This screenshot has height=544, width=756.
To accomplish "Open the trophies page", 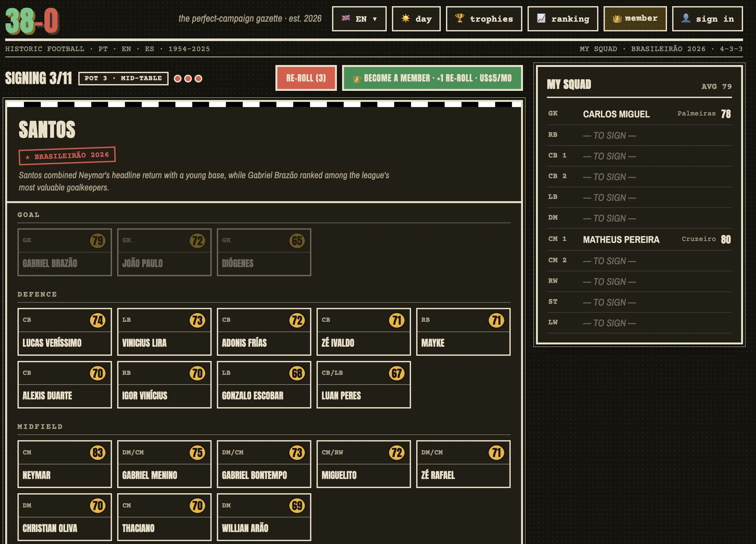I will tap(484, 19).
